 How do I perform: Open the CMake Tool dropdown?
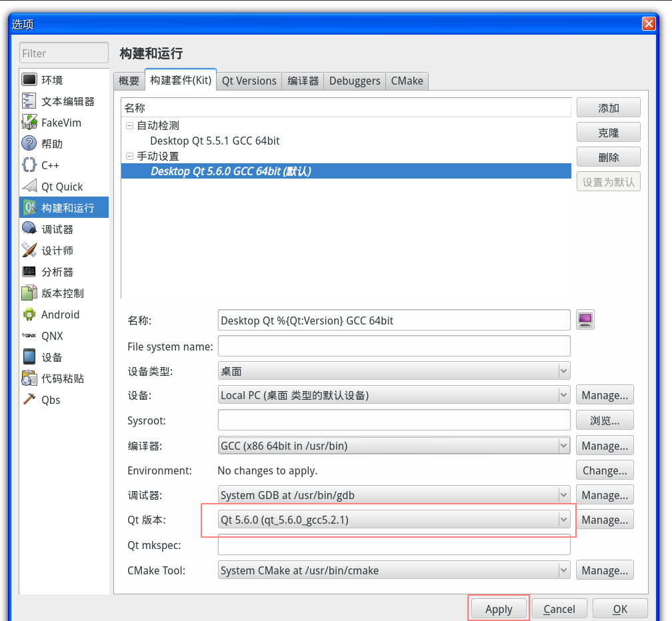tap(394, 570)
